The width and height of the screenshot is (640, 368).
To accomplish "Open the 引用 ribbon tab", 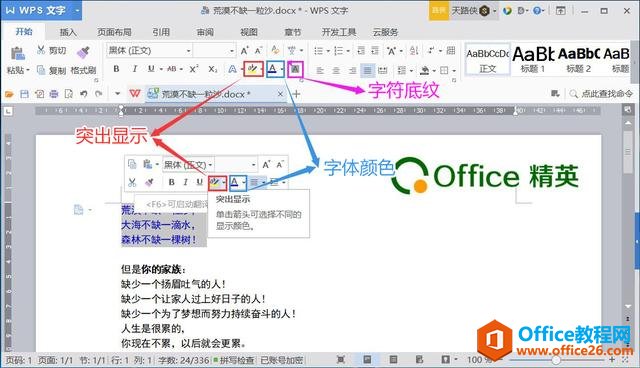I will click(161, 32).
